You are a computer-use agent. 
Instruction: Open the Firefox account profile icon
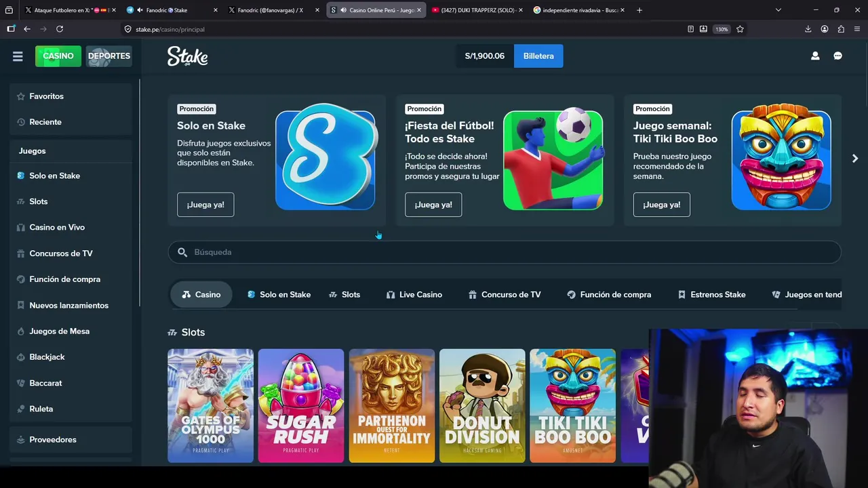(825, 29)
